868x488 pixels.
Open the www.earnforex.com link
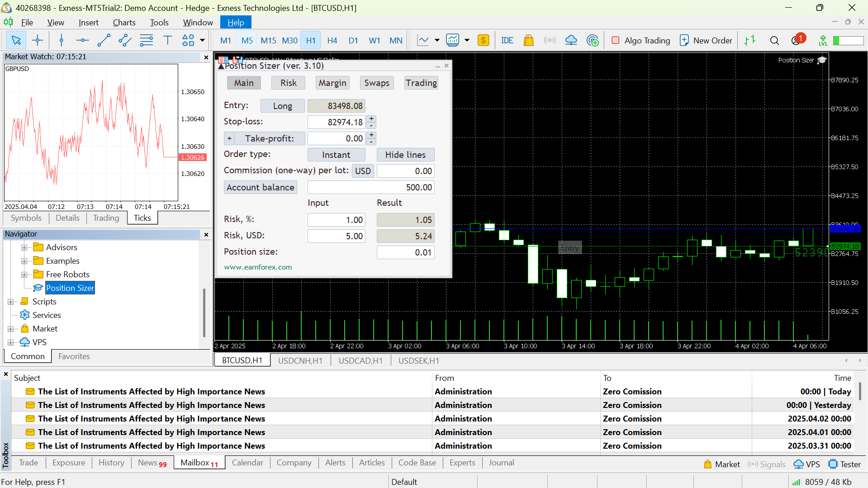258,267
